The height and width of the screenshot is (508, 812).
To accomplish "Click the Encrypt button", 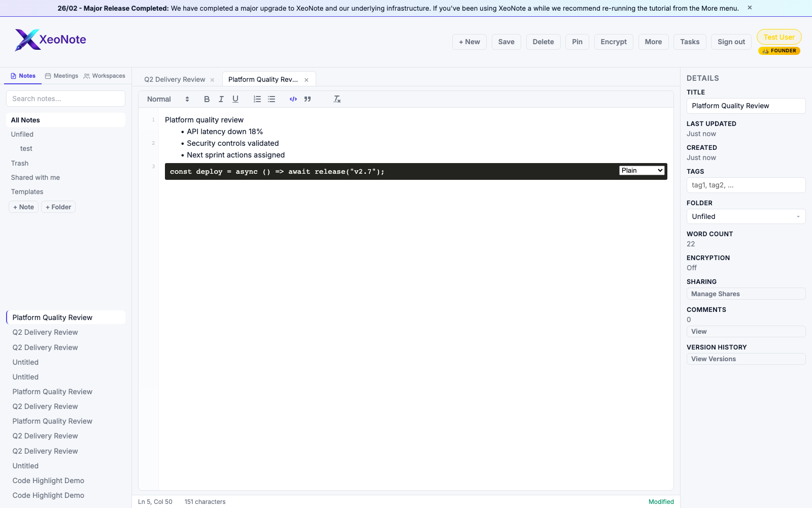I will coord(613,42).
